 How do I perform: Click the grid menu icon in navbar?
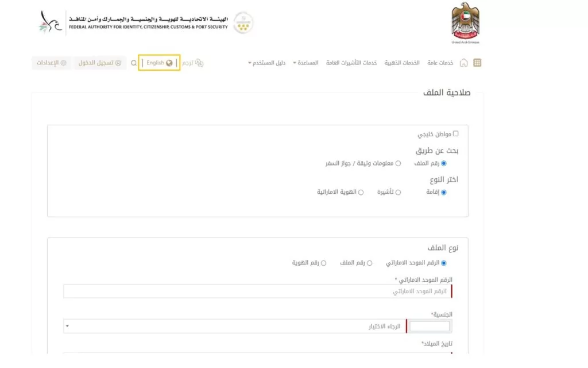(x=477, y=63)
